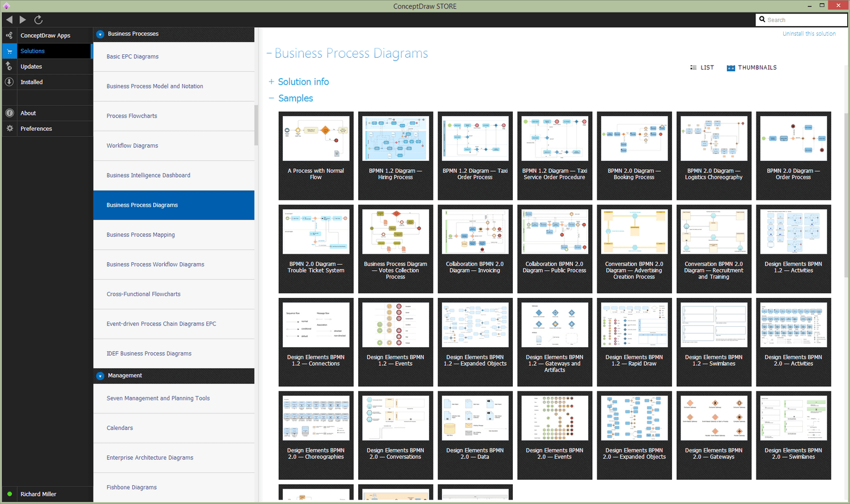Collapse the Samples section
The image size is (850, 504).
point(271,98)
